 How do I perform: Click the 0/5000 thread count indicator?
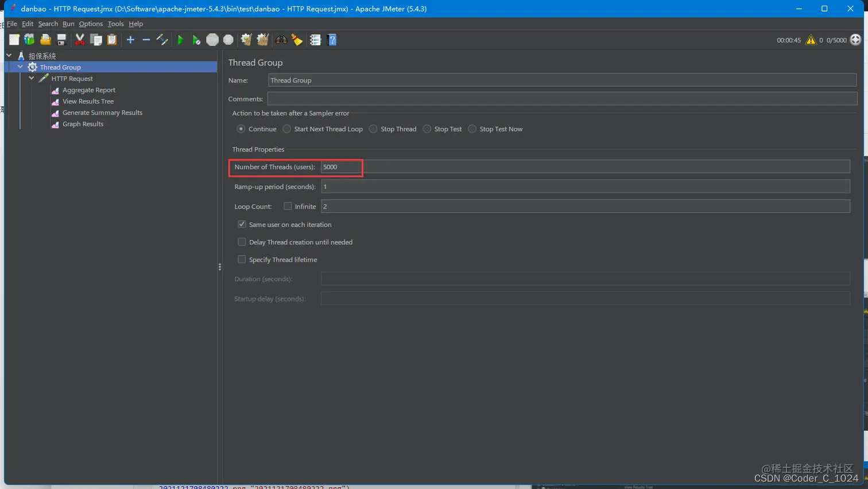pyautogui.click(x=836, y=40)
